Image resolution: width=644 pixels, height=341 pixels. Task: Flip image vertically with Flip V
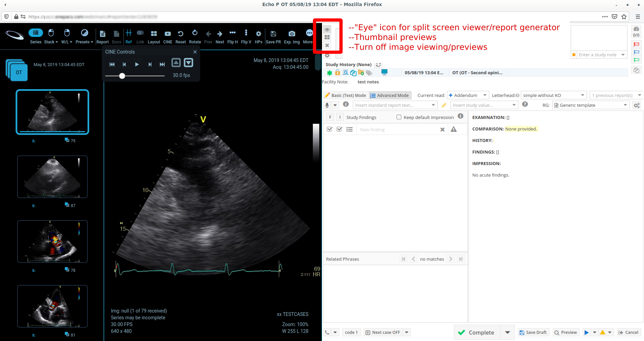point(246,36)
